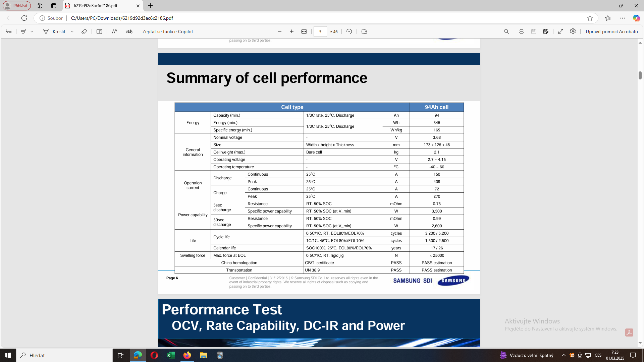This screenshot has width=644, height=362.
Task: Toggle the add text tool
Action: pos(99,32)
